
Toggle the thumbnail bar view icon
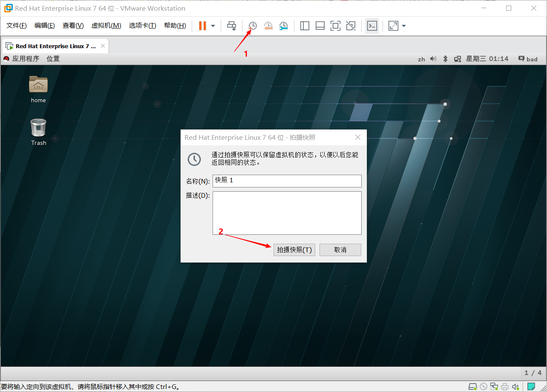pos(320,26)
